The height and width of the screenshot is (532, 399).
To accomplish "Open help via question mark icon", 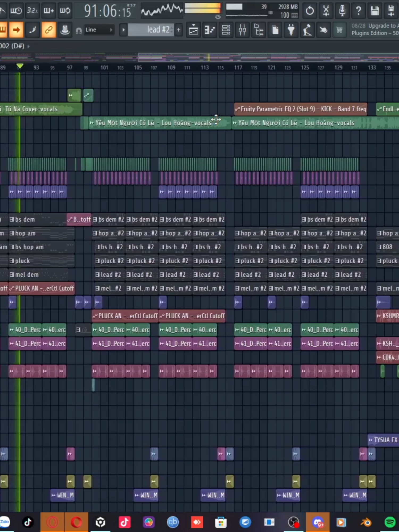I will tap(358, 11).
